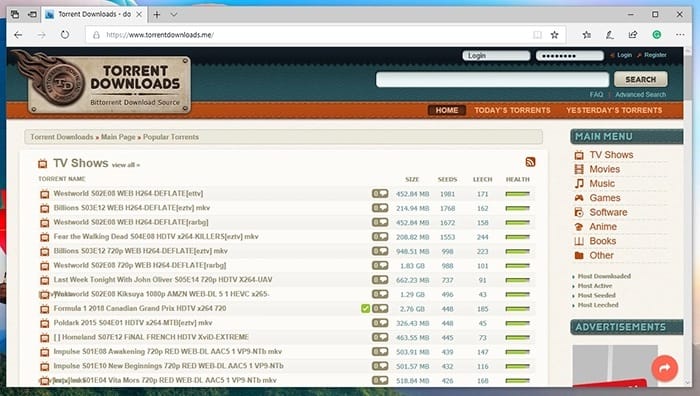This screenshot has height=396, width=700.
Task: Click the address bar URL
Action: [x=160, y=35]
